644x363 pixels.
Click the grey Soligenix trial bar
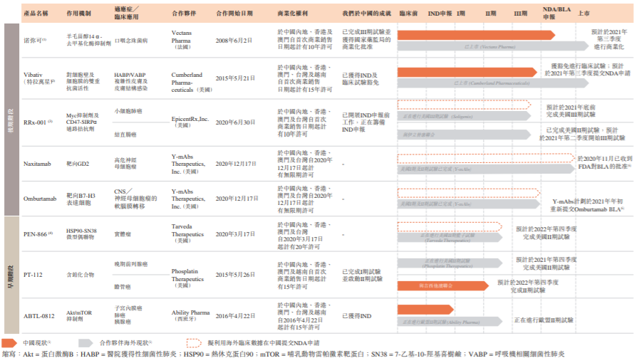[464, 117]
